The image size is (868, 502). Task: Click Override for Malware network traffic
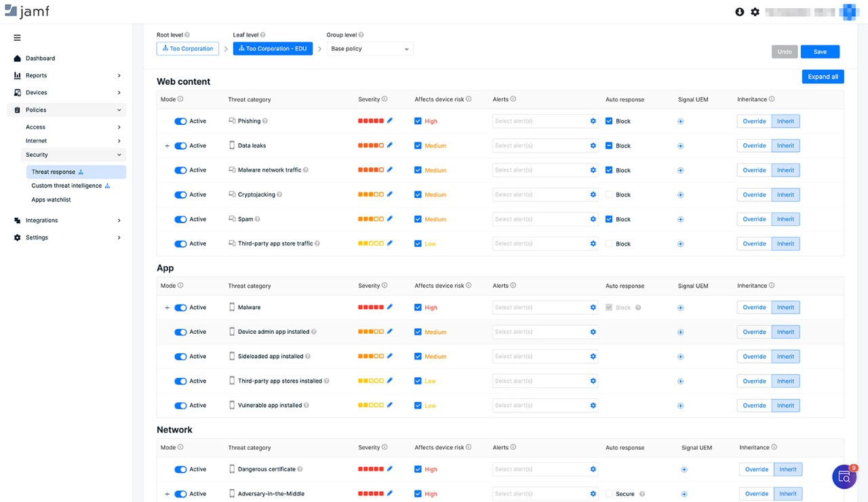coord(754,170)
